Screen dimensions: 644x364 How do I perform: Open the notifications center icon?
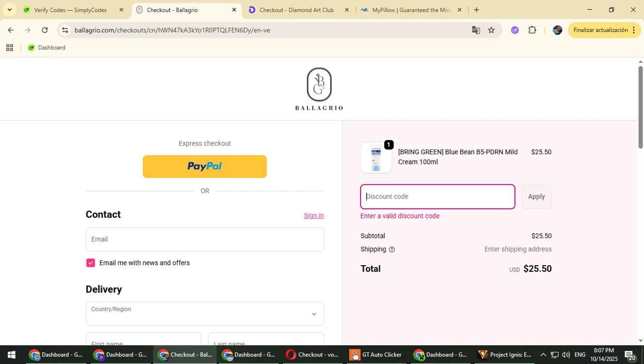(x=630, y=355)
